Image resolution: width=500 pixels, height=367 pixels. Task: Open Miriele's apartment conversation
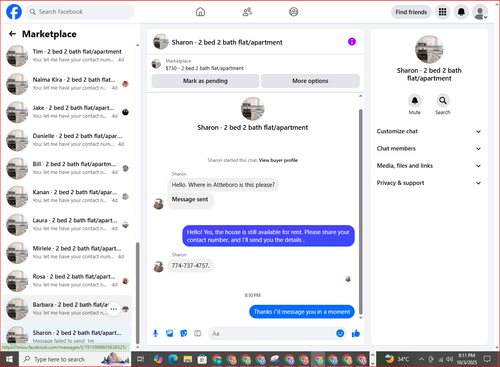(68, 252)
